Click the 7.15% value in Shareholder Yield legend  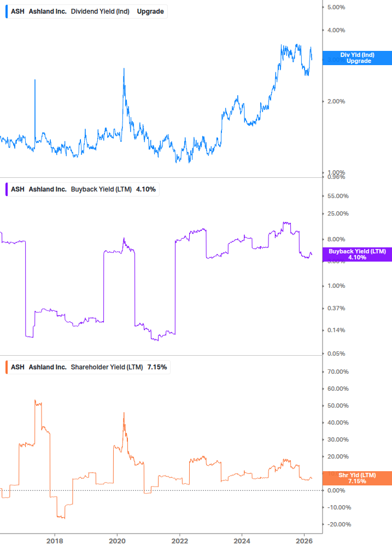(x=157, y=367)
